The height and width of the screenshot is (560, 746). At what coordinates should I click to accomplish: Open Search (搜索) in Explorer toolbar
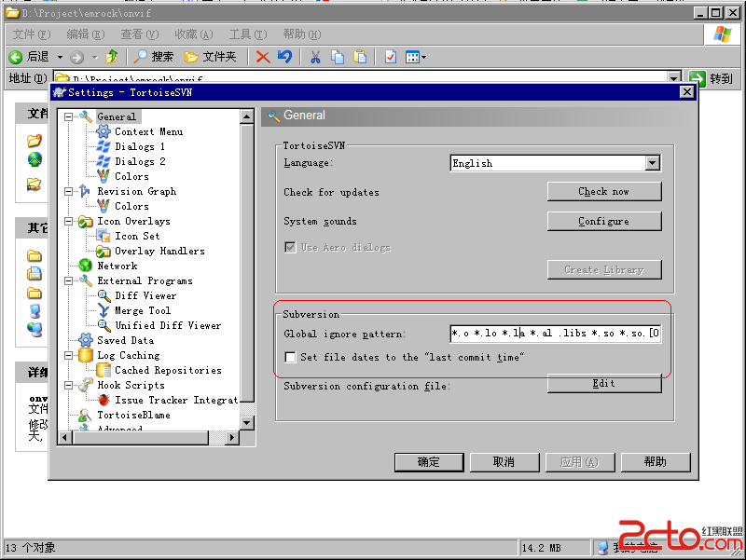(x=153, y=57)
